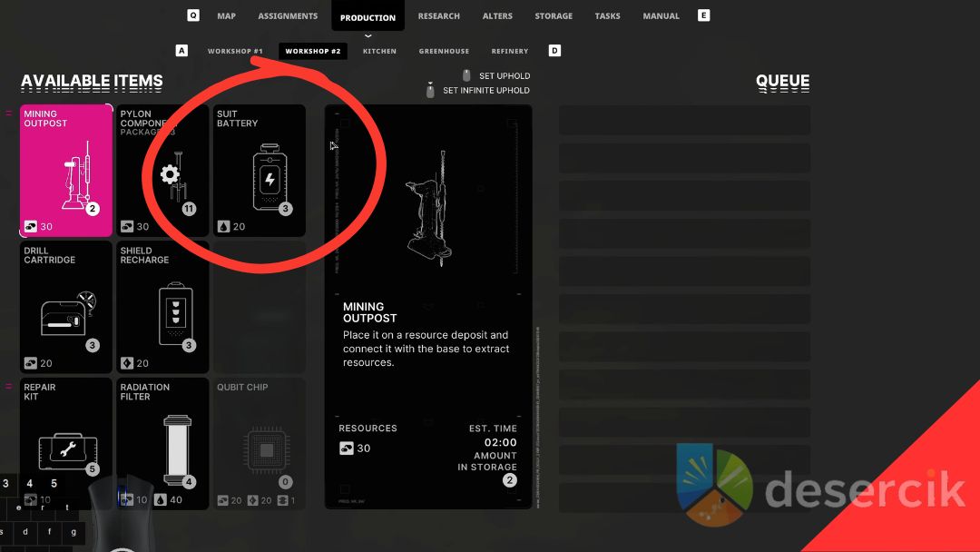Click the first empty queue slot
This screenshot has width=980, height=552.
point(684,120)
